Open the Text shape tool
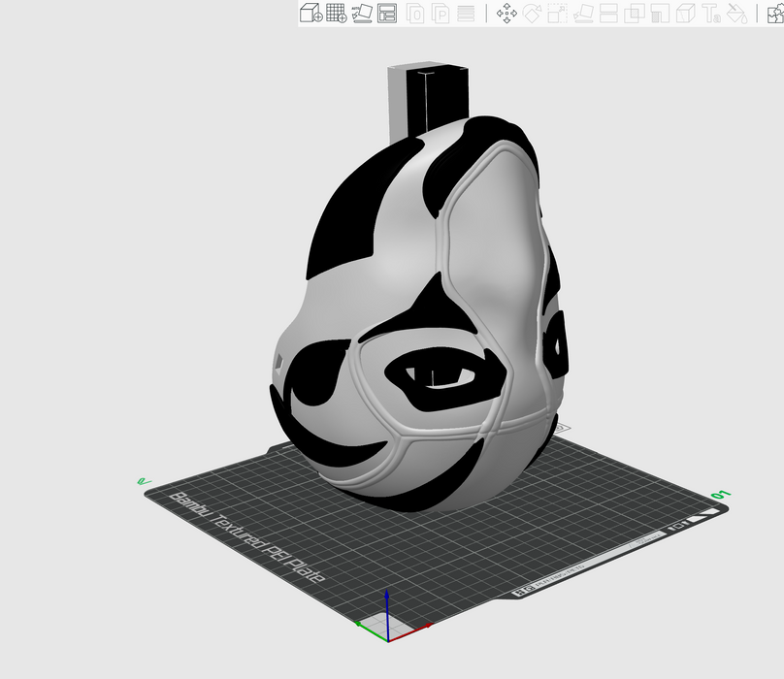This screenshot has height=679, width=784. (711, 13)
